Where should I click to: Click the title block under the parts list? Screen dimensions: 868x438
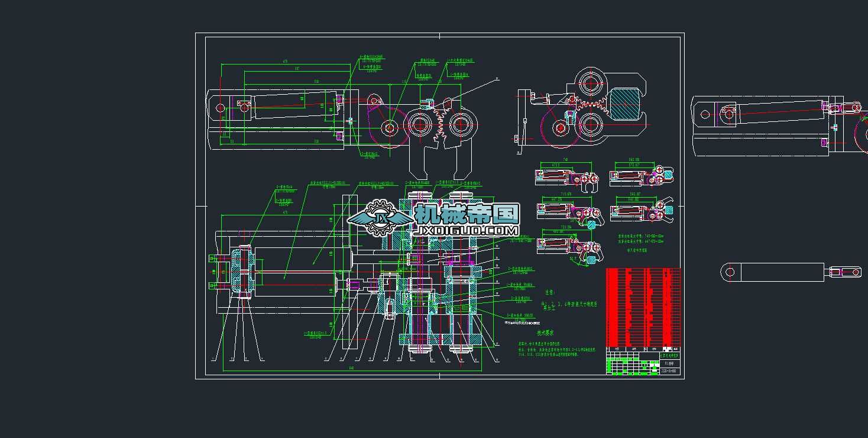(644, 360)
